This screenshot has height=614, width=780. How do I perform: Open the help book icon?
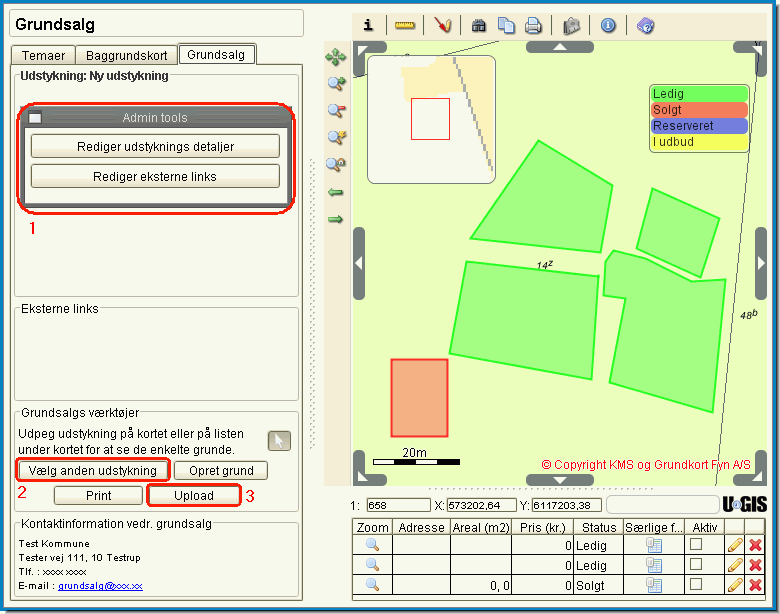click(645, 25)
